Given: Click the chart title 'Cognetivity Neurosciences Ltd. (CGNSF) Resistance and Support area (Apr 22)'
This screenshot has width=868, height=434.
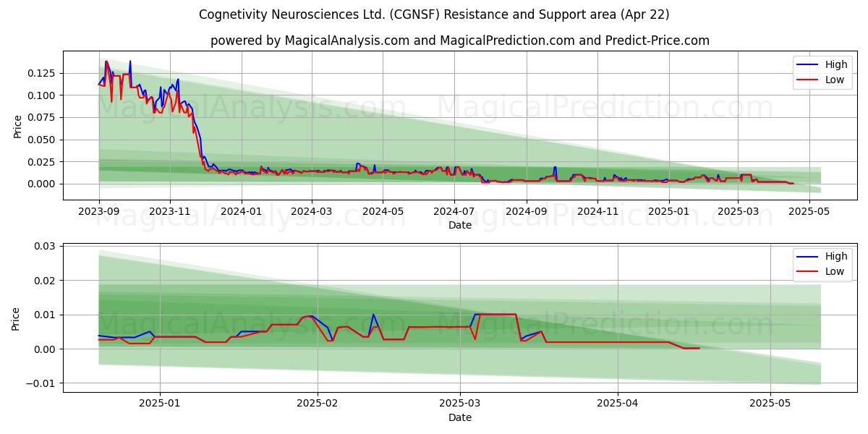Looking at the screenshot, I should coord(434,14).
